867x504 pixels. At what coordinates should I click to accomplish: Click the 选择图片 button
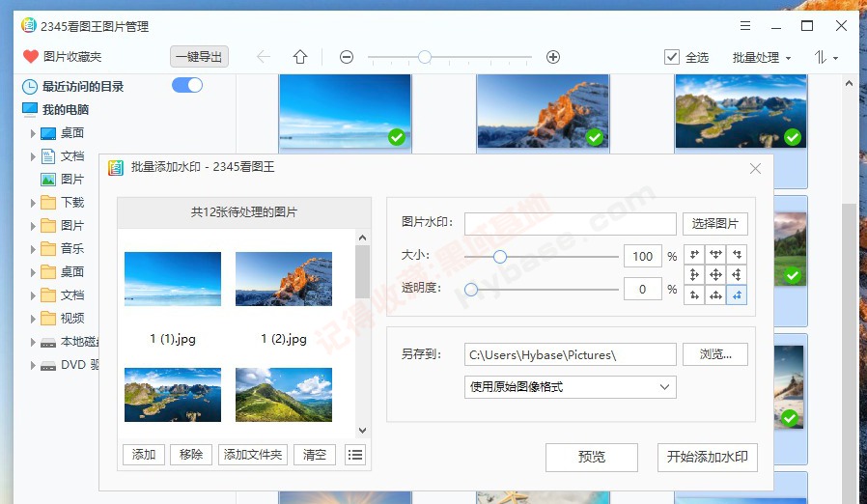pyautogui.click(x=715, y=223)
